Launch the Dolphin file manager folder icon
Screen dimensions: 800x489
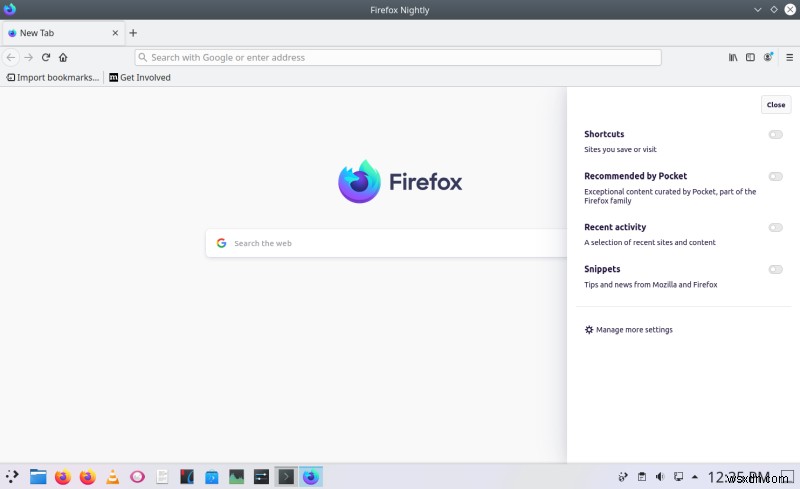tap(38, 477)
